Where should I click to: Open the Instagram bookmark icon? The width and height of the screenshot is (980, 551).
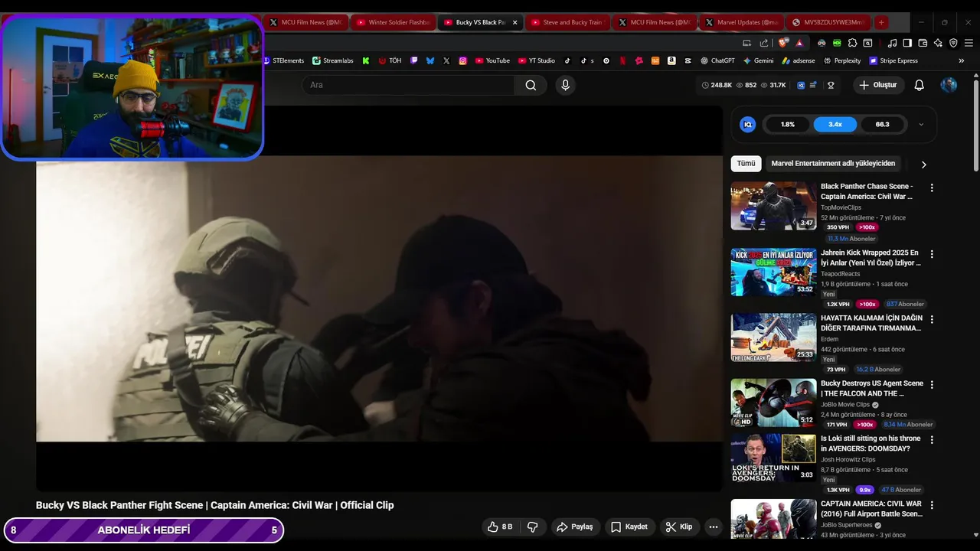[x=462, y=60]
